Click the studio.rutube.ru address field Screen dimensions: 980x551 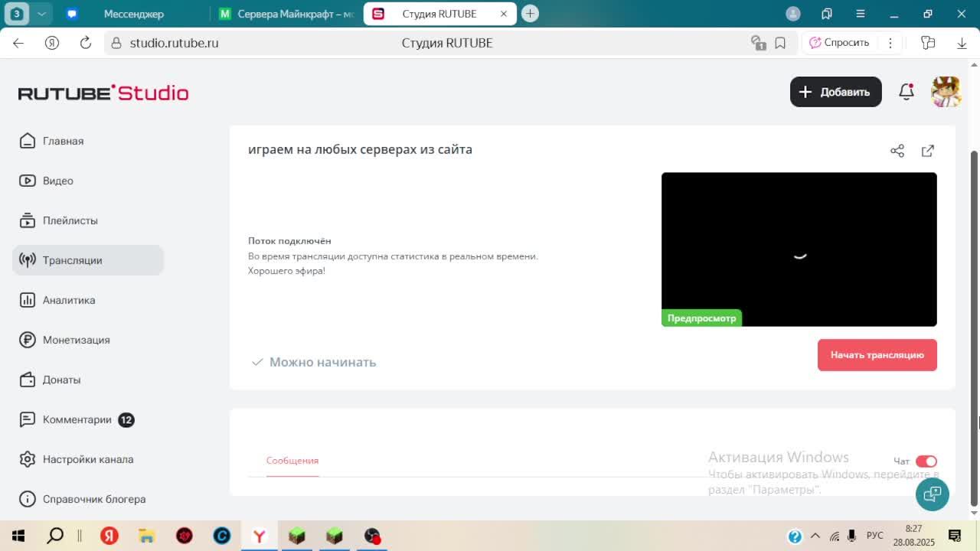(174, 43)
